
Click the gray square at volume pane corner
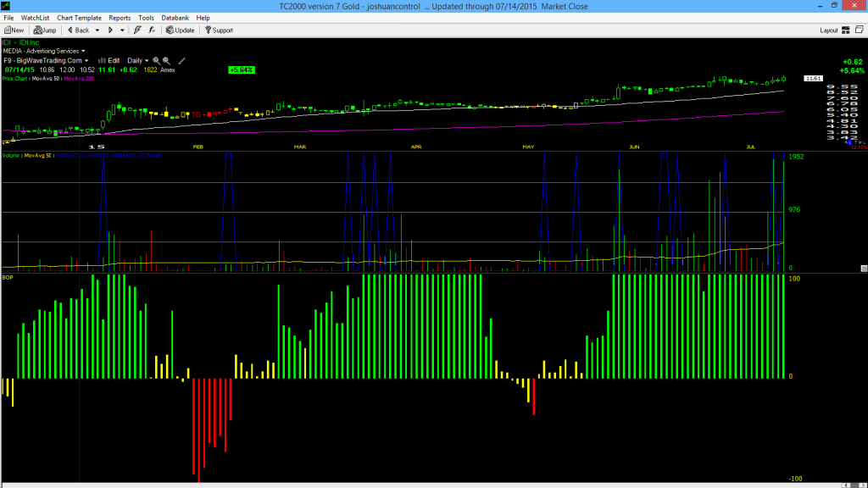[x=864, y=269]
